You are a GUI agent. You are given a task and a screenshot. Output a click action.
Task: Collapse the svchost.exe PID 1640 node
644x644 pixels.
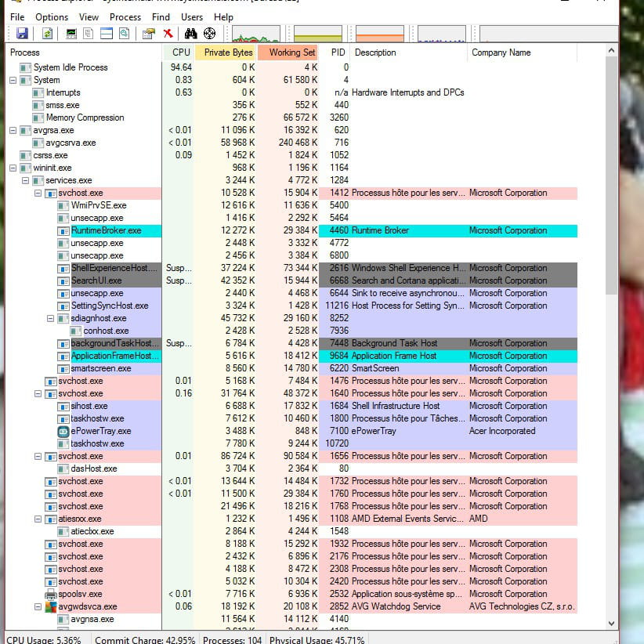pyautogui.click(x=38, y=393)
